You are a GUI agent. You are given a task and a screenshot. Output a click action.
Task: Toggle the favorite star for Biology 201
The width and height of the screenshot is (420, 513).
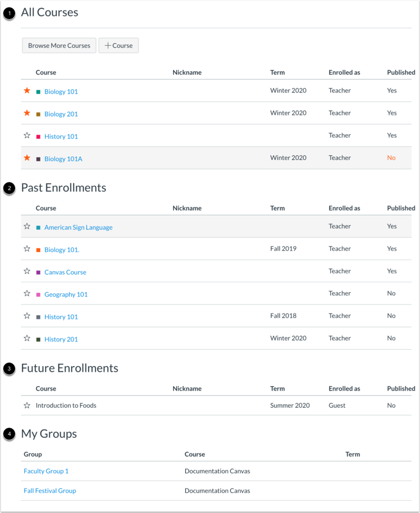[x=27, y=113]
